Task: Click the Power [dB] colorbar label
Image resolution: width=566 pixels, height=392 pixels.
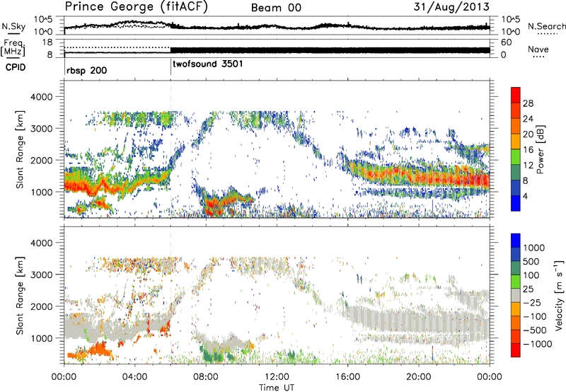Action: point(541,149)
